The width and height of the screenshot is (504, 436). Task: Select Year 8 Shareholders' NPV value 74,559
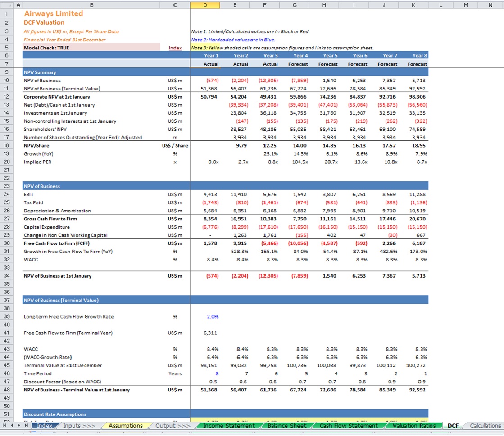coord(413,129)
